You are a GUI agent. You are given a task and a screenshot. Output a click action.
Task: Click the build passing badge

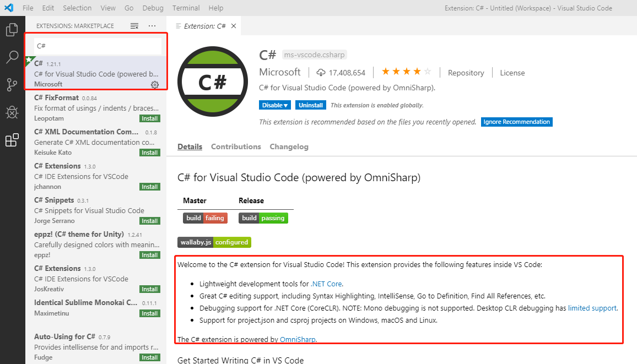point(263,218)
